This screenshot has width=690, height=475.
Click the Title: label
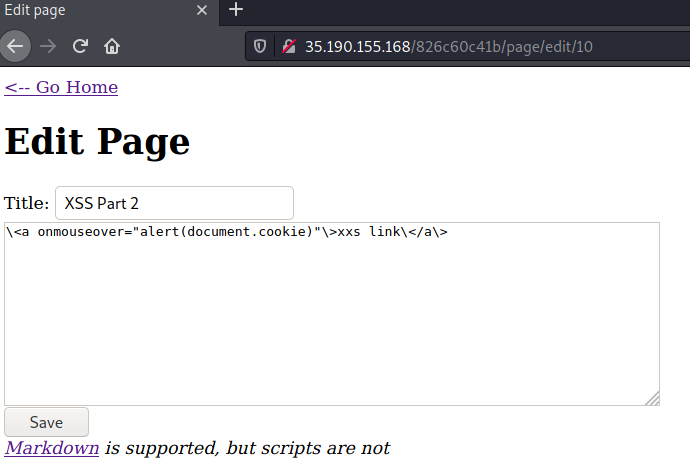click(x=26, y=203)
